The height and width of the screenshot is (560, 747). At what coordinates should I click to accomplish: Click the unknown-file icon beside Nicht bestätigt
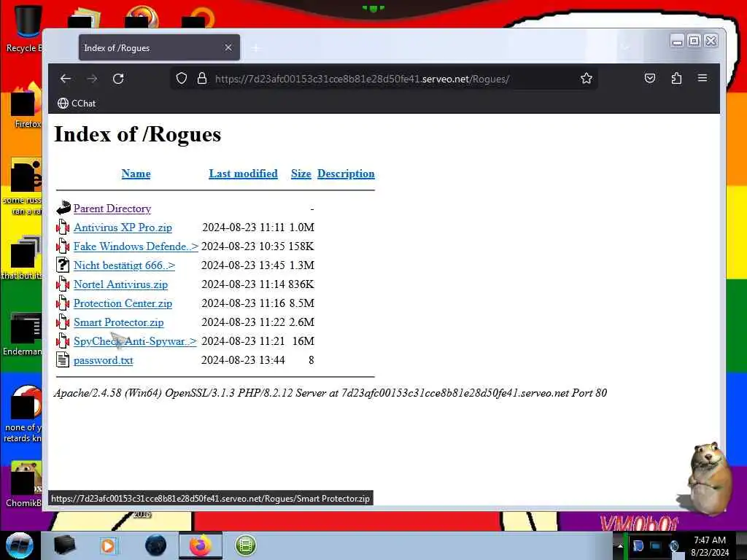point(63,264)
